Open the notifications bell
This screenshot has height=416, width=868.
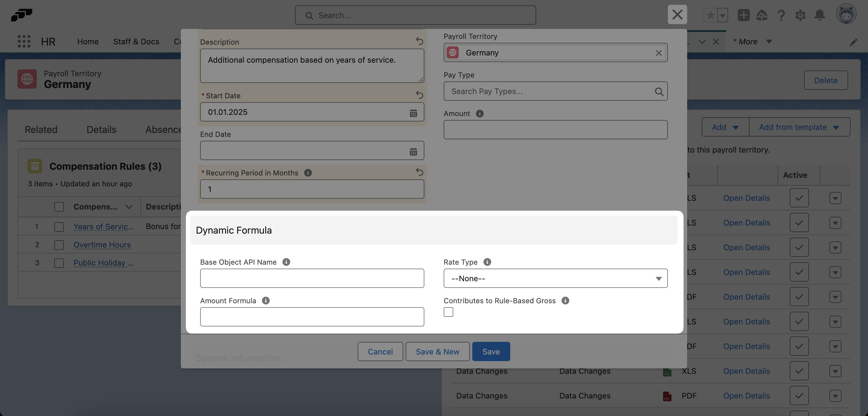pos(820,15)
